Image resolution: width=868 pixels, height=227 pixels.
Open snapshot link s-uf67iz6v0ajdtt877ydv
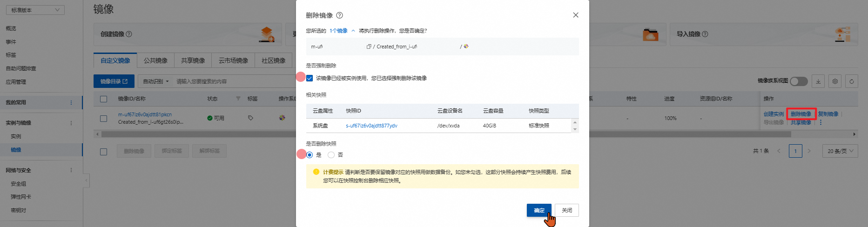(x=371, y=126)
